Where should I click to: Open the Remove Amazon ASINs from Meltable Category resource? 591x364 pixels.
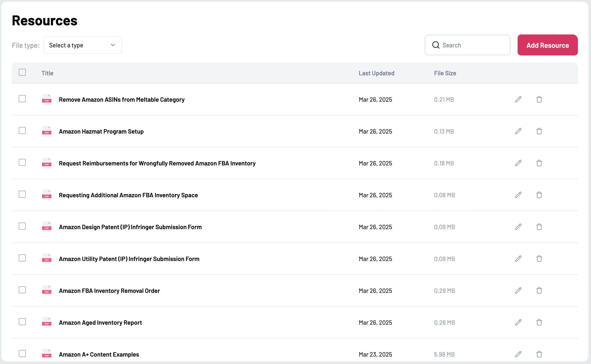point(122,100)
